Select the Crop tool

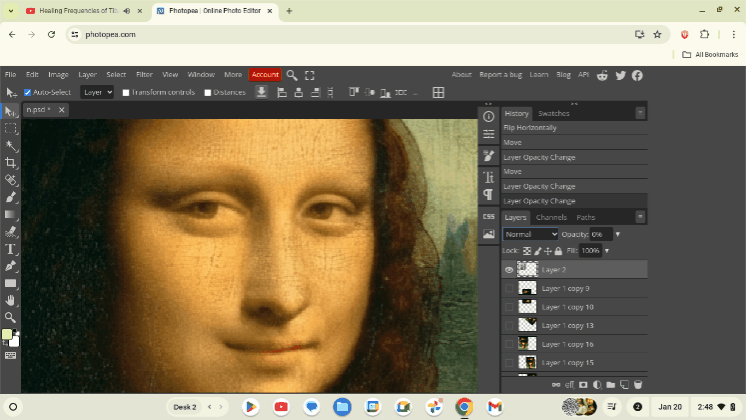11,163
